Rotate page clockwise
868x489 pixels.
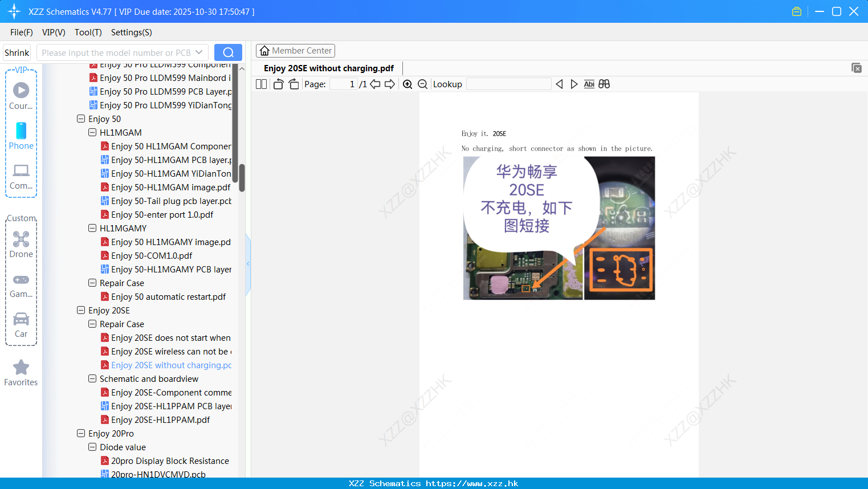[x=294, y=84]
